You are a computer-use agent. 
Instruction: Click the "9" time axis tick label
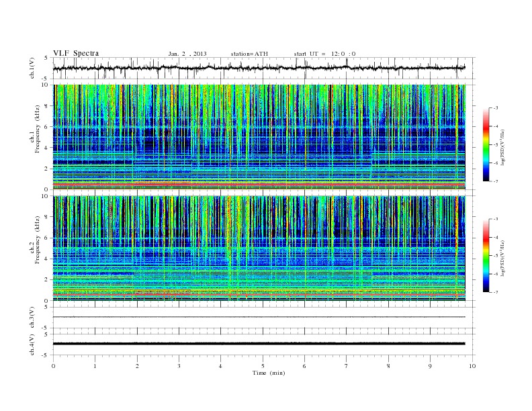pyautogui.click(x=430, y=366)
